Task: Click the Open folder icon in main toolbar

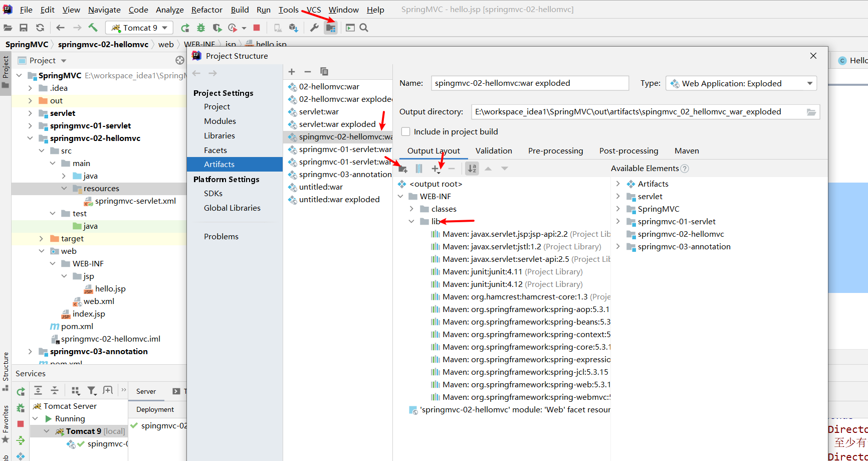Action: (8, 28)
